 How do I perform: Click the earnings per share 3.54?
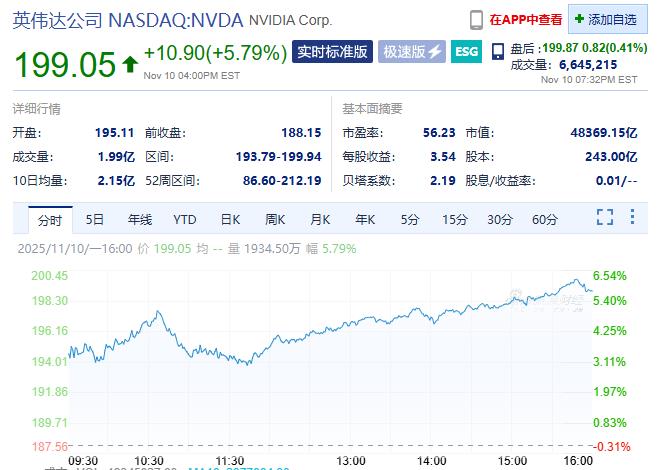point(443,157)
